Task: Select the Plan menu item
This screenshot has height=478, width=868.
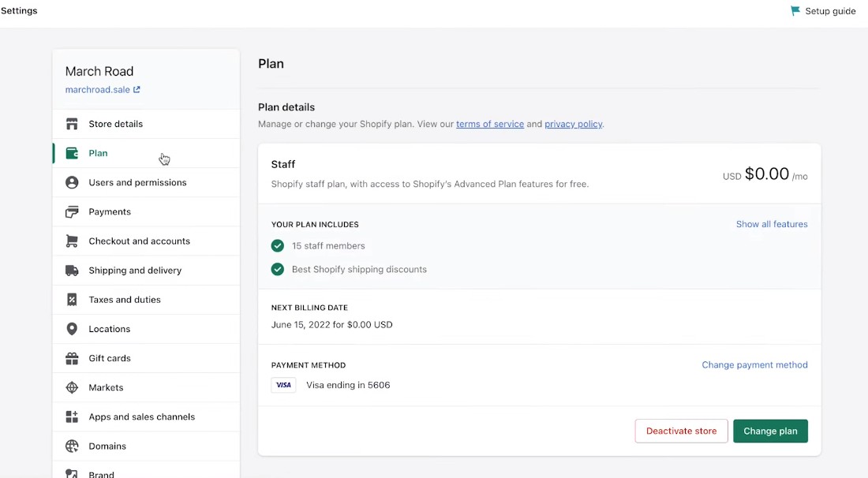Action: pyautogui.click(x=146, y=153)
